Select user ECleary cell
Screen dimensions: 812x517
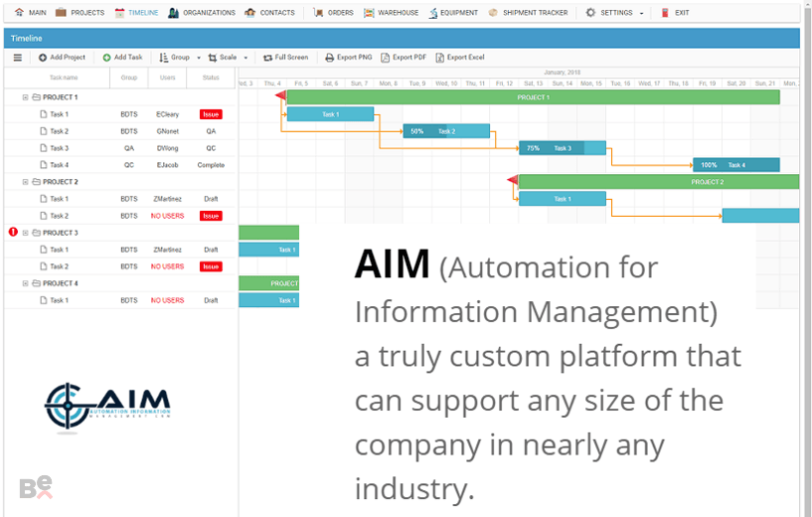[x=167, y=114]
